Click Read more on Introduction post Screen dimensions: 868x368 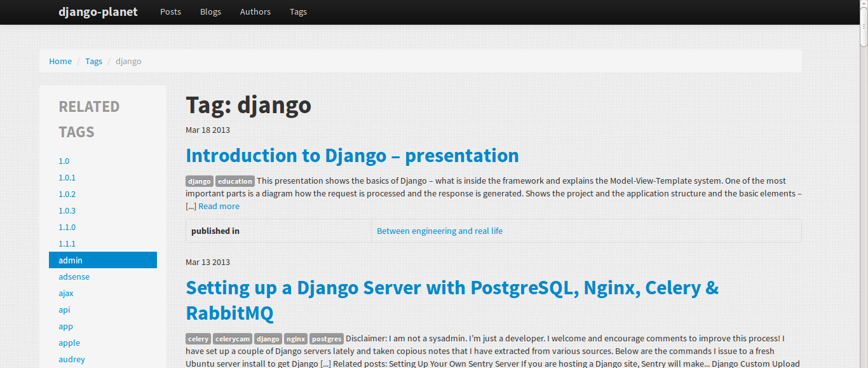[219, 206]
